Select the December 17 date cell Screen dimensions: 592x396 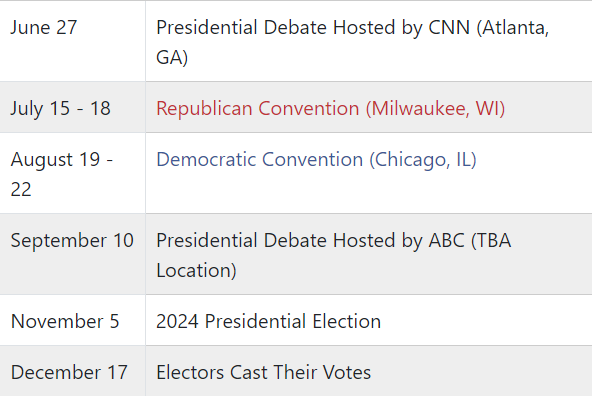point(72,371)
